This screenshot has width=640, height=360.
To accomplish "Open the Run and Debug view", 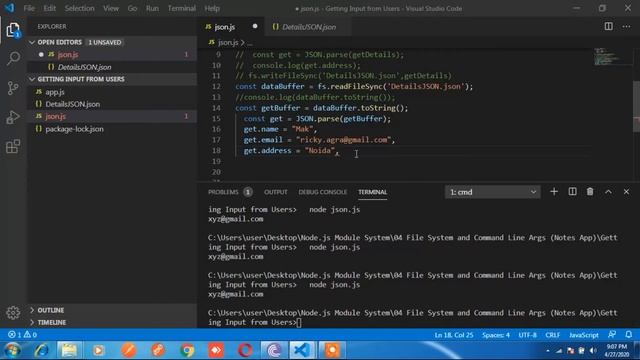I will [x=13, y=117].
